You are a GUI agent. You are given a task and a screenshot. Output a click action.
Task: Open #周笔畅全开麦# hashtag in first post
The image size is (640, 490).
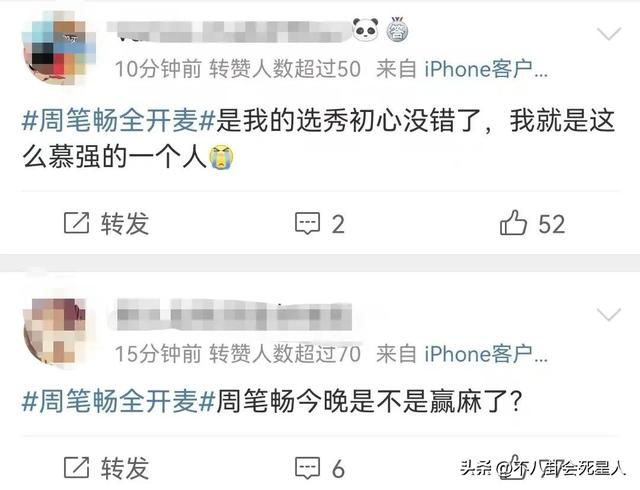click(118, 120)
